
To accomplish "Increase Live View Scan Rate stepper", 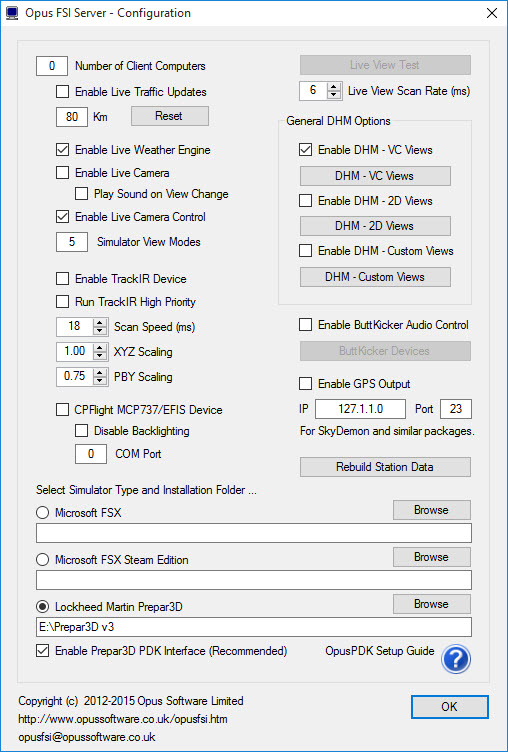I will click(x=334, y=86).
